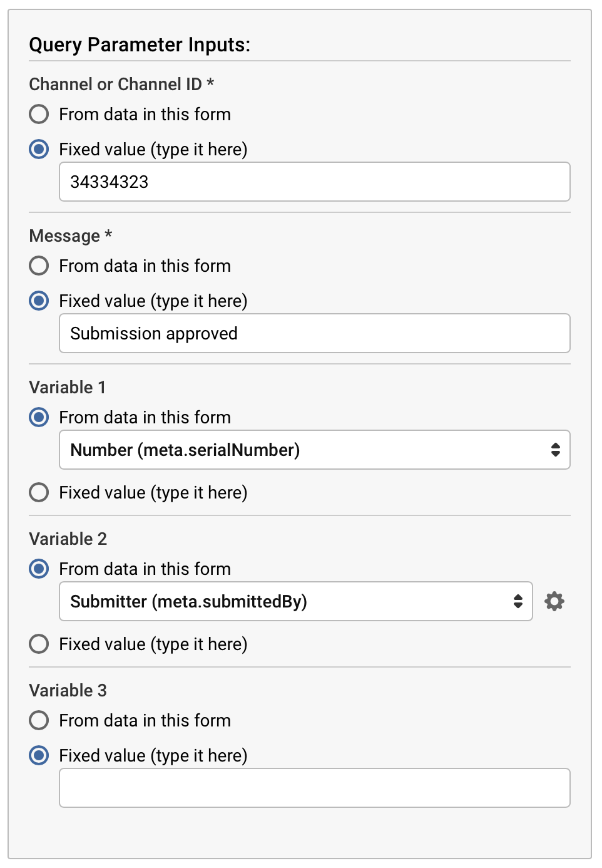This screenshot has width=602, height=868.
Task: Select 'Fixed value' radio under Channel ID
Action: (39, 149)
